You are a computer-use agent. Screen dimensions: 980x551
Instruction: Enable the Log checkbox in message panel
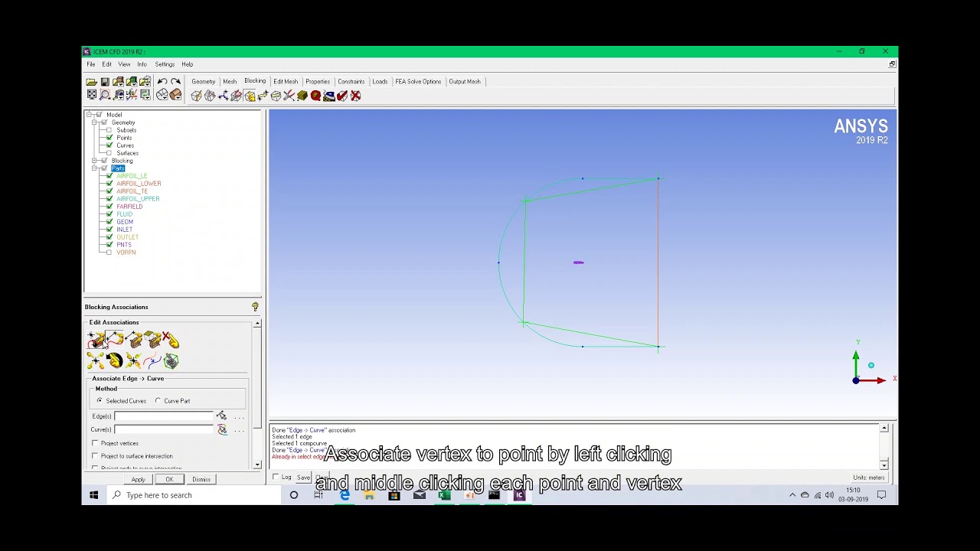tap(276, 478)
